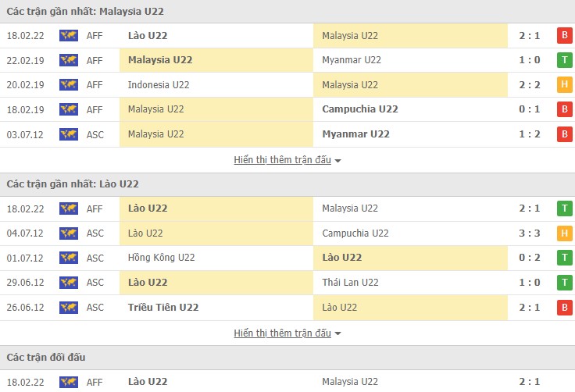575x392 pixels.
Task: Select ASC competition label in 29.06.12 row
Action: pyautogui.click(x=95, y=283)
